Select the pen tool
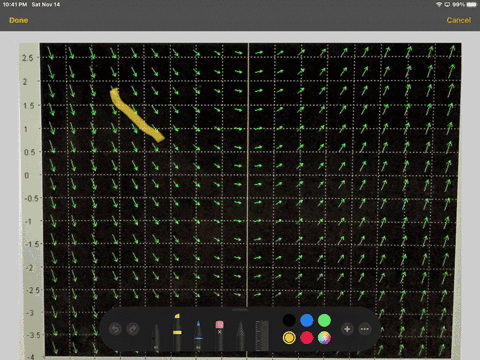The height and width of the screenshot is (360, 480). pyautogui.click(x=156, y=337)
